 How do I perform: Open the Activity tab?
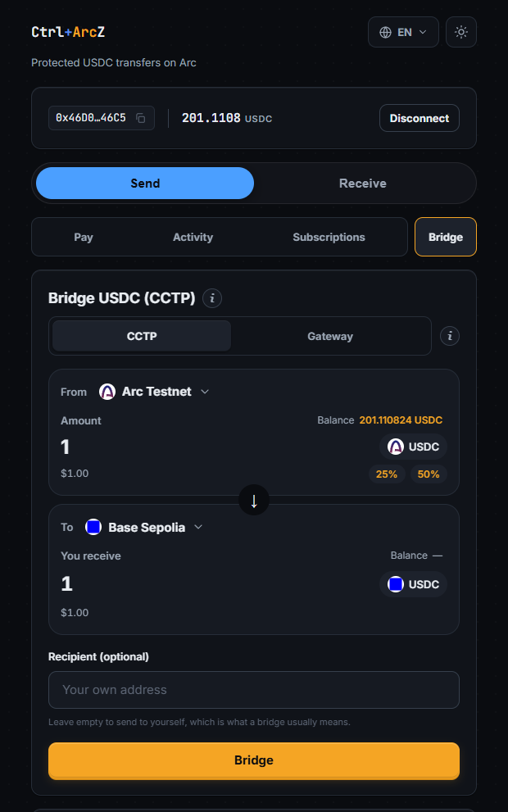[x=193, y=237]
